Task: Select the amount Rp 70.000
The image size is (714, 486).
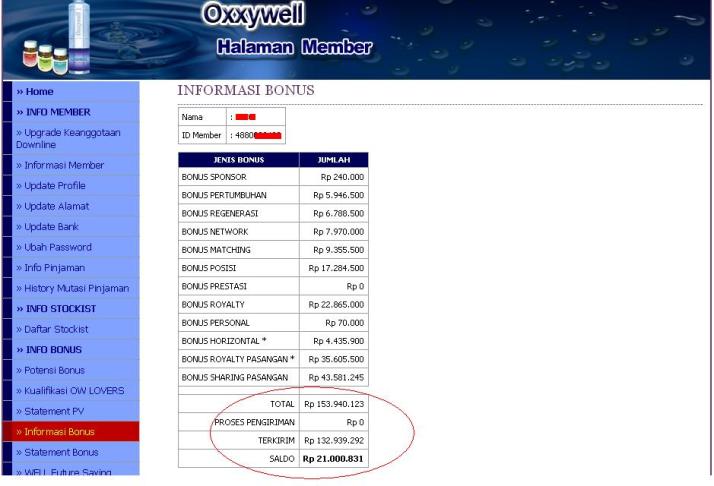Action: tap(345, 322)
